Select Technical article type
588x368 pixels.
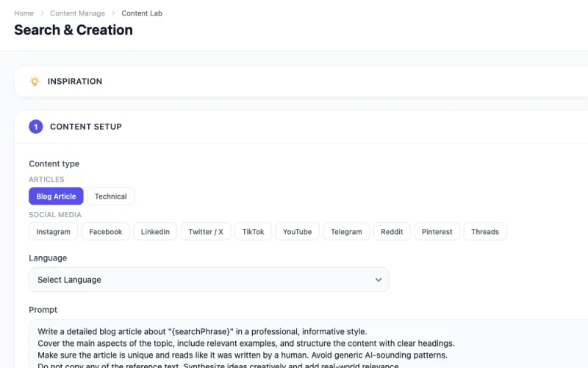(x=111, y=197)
